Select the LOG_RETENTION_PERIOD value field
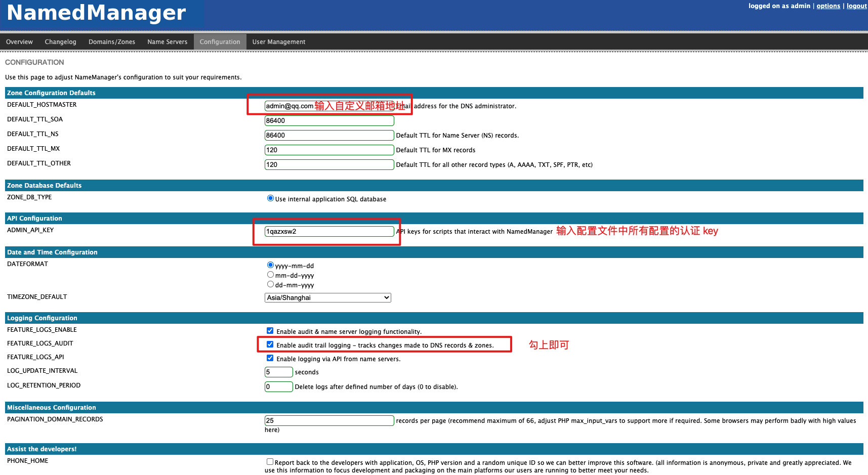Screen dimensions: 868x475 tap(278, 386)
